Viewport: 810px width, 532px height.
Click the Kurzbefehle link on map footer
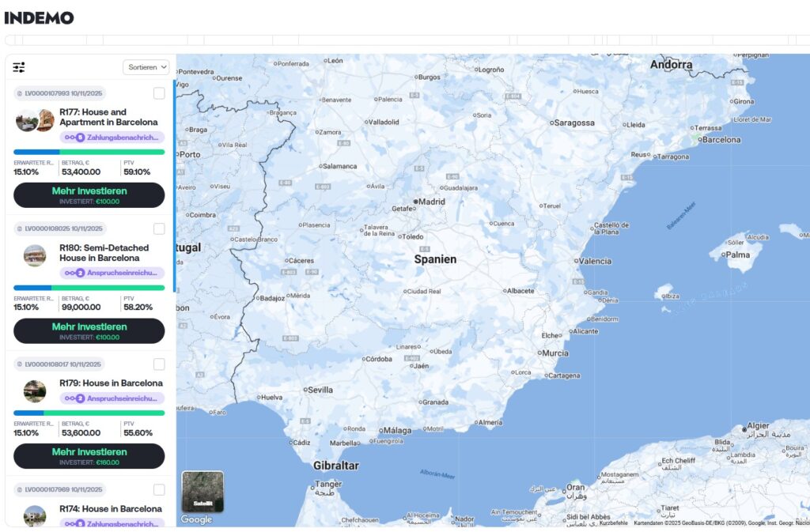click(613, 523)
